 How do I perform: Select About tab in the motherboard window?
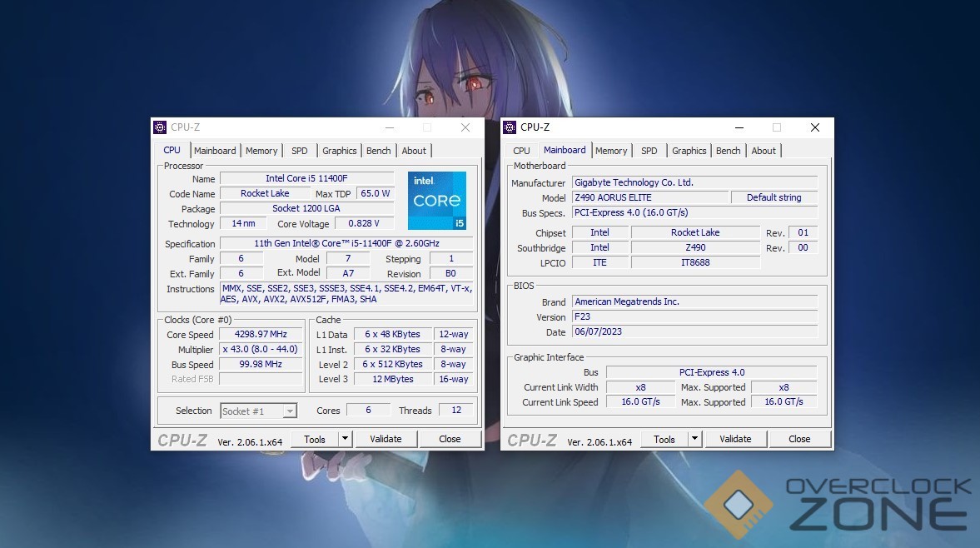pyautogui.click(x=764, y=151)
